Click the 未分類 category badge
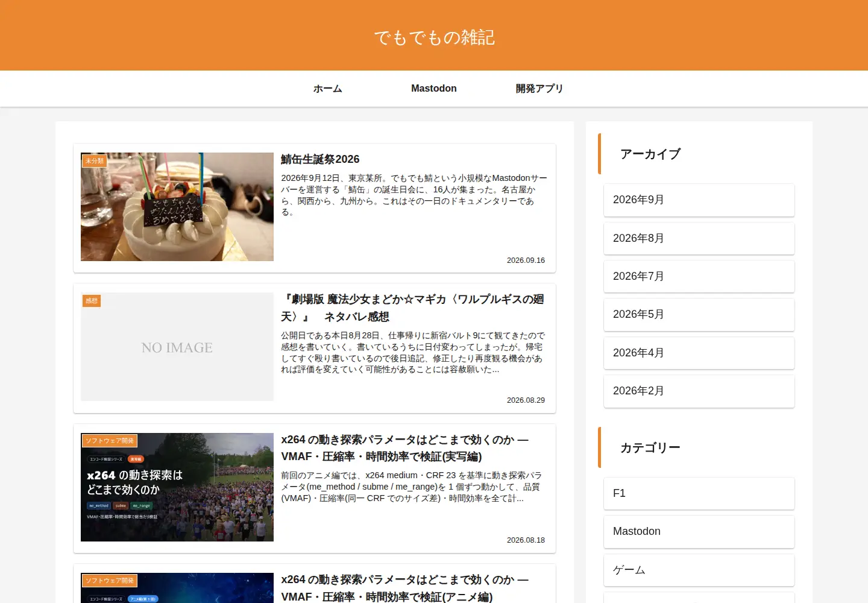Viewport: 868px width, 603px height. click(95, 161)
